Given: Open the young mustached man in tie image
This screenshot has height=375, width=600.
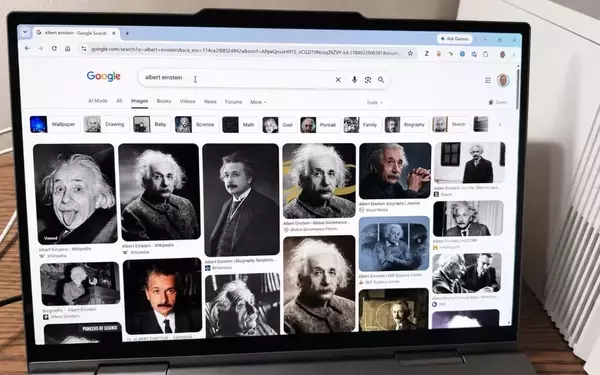Looking at the screenshot, I should pos(163,296).
